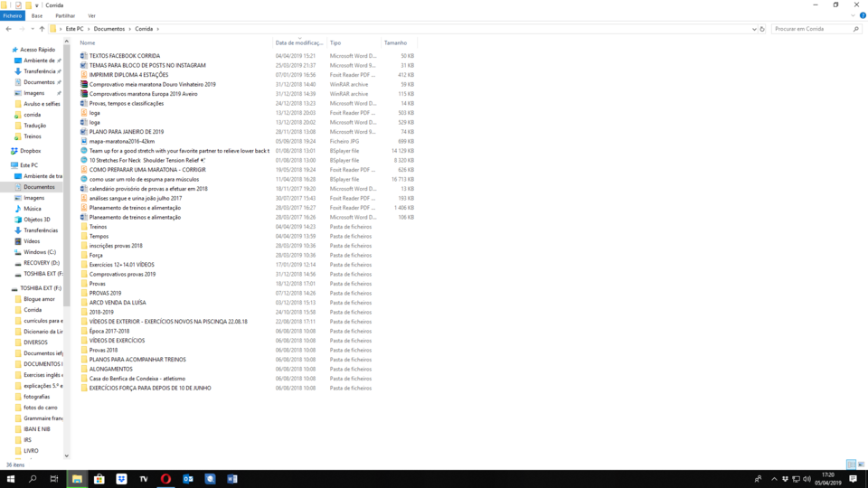Open Música in navigation pane
This screenshot has width=868, height=488.
33,209
